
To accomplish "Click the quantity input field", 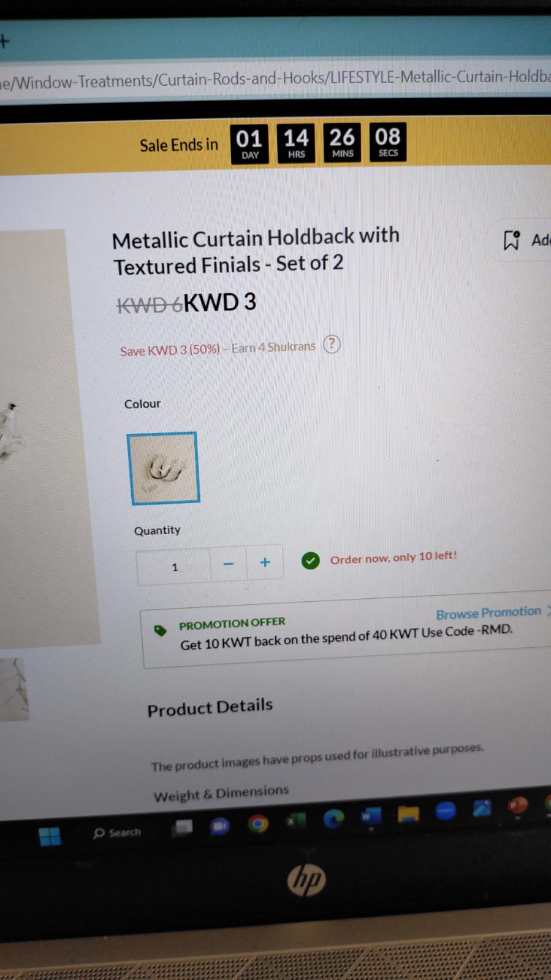I will click(174, 567).
